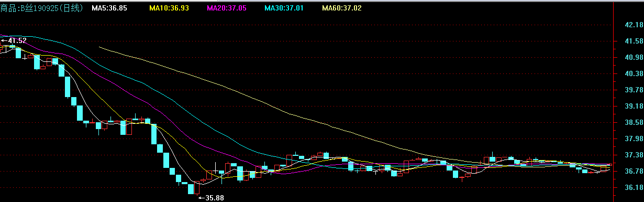Click the 35.88 low price marker
The height and width of the screenshot is (202, 644).
tap(210, 198)
